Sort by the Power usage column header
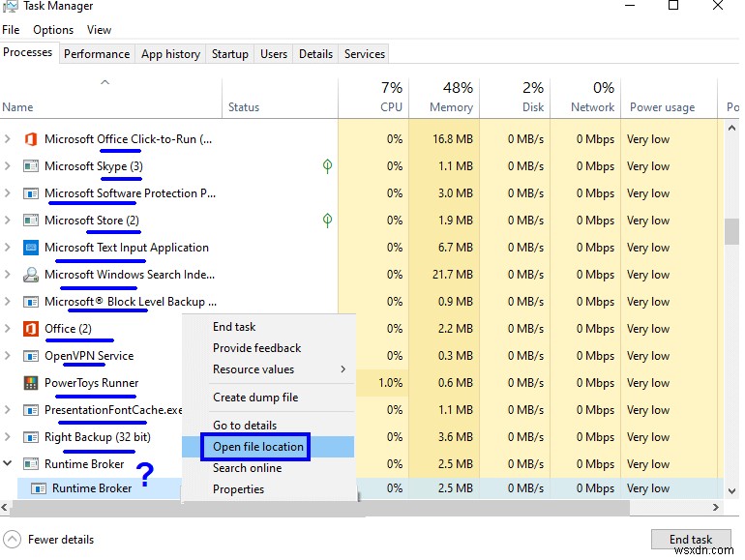The width and height of the screenshot is (745, 560). (670, 99)
